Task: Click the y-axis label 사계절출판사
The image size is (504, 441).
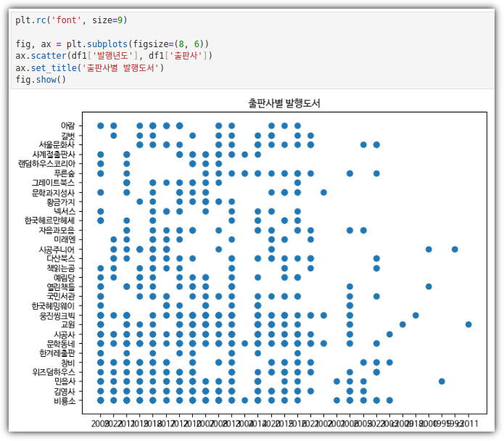Action: click(54, 154)
